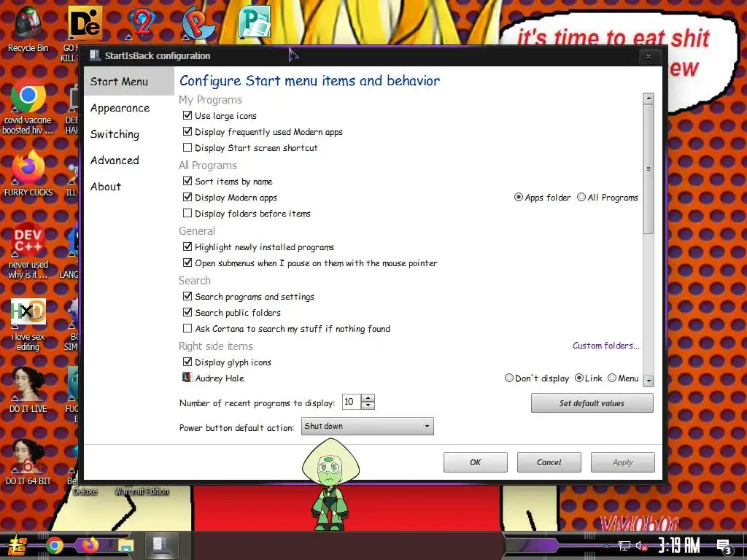Image resolution: width=747 pixels, height=560 pixels.
Task: Click the scrollbar down arrow in settings list
Action: (x=648, y=381)
